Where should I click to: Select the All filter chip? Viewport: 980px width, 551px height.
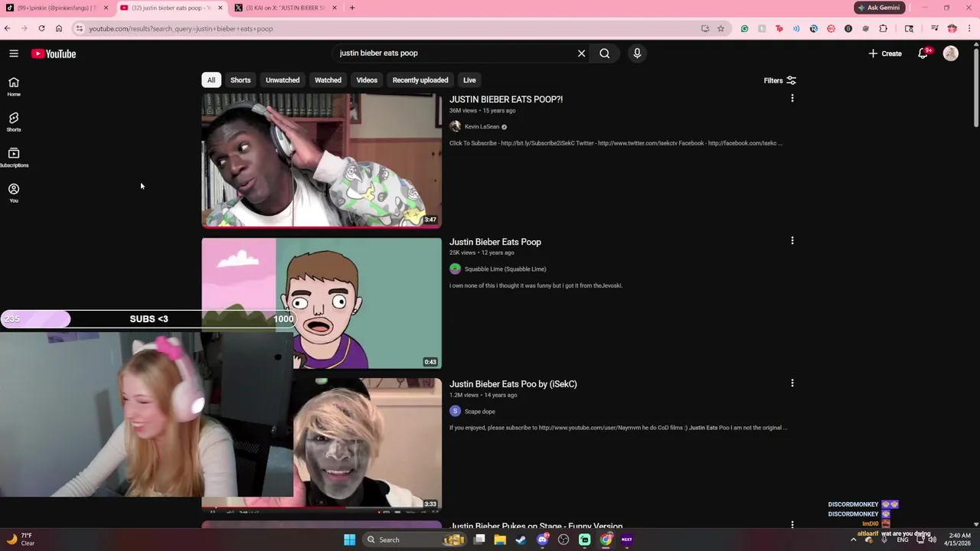(x=211, y=80)
